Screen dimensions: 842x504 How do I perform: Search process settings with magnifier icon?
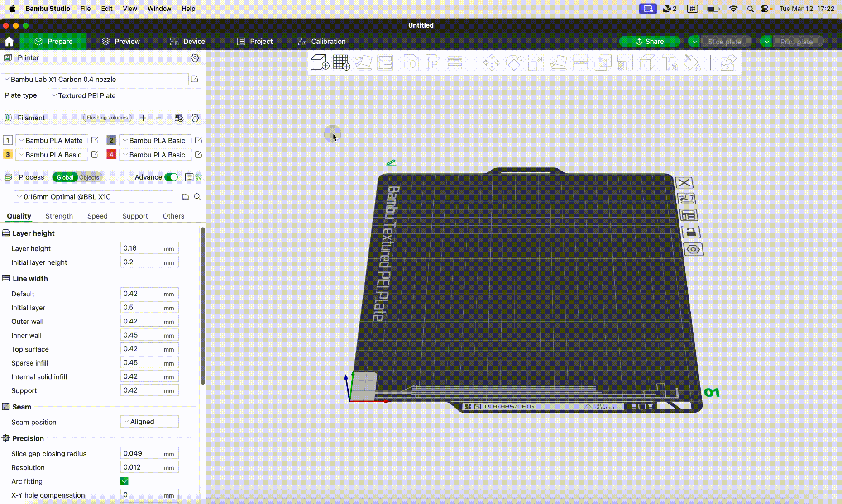197,197
